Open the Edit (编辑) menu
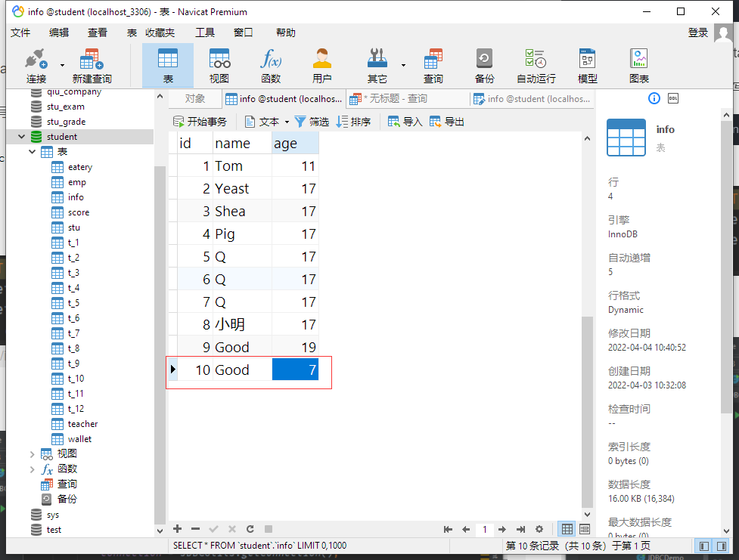This screenshot has width=739, height=560. coord(59,32)
